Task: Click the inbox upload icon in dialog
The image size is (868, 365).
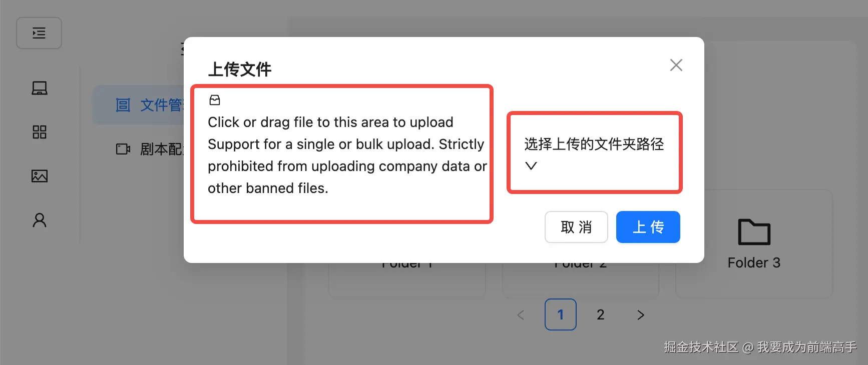Action: click(x=215, y=100)
